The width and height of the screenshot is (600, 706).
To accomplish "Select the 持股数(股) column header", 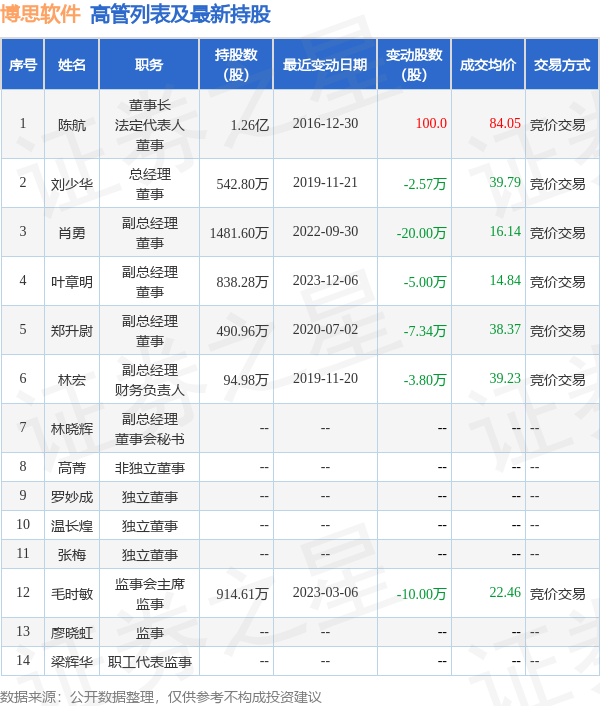I will 236,65.
